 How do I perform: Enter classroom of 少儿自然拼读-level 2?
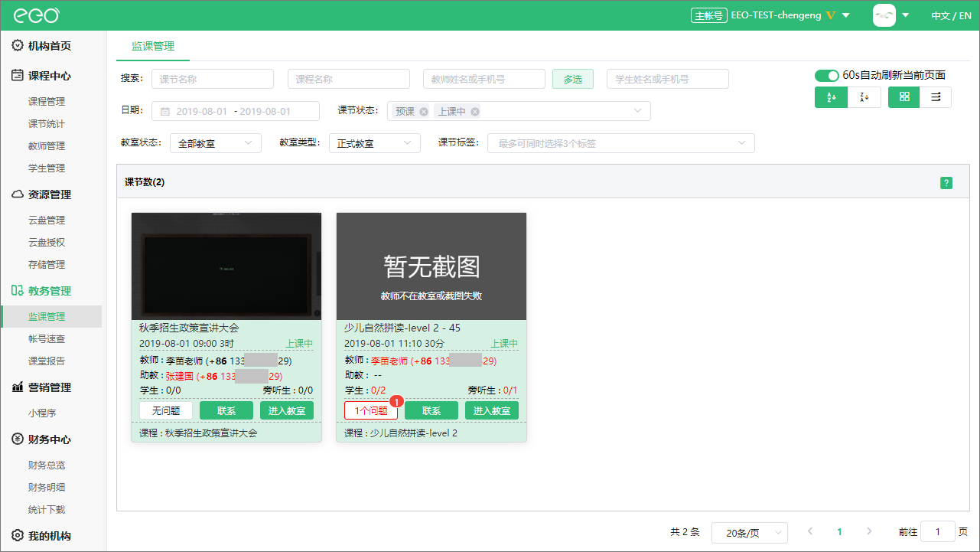(x=492, y=410)
